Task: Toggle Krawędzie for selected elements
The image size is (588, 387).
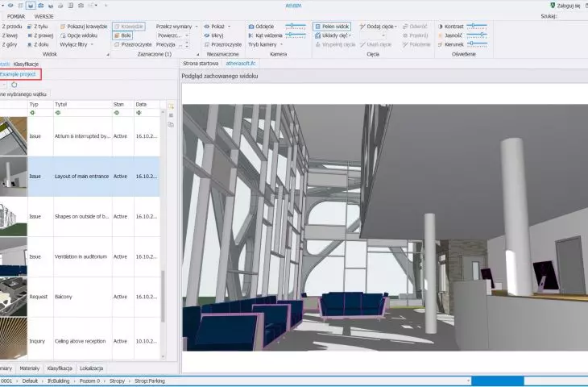Action: point(129,27)
